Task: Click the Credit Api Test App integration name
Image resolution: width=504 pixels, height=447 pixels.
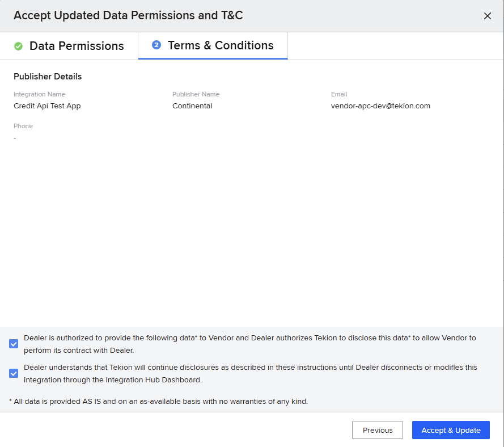Action: (x=47, y=106)
